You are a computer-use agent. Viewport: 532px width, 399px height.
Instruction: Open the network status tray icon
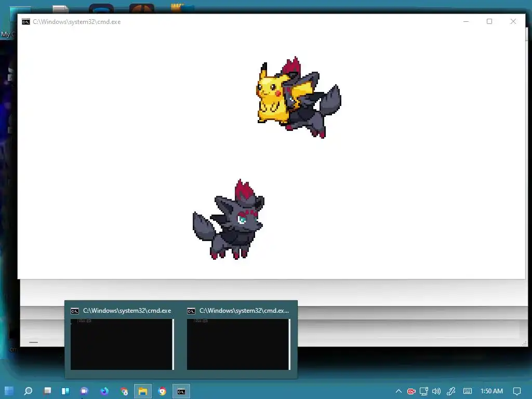coord(424,391)
